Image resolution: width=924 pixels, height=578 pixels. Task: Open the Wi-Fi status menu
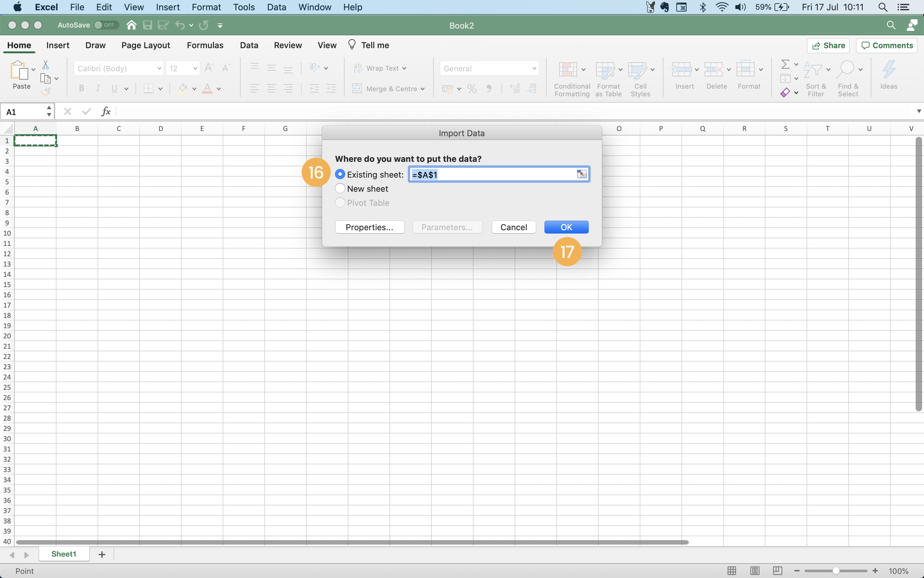pyautogui.click(x=721, y=7)
